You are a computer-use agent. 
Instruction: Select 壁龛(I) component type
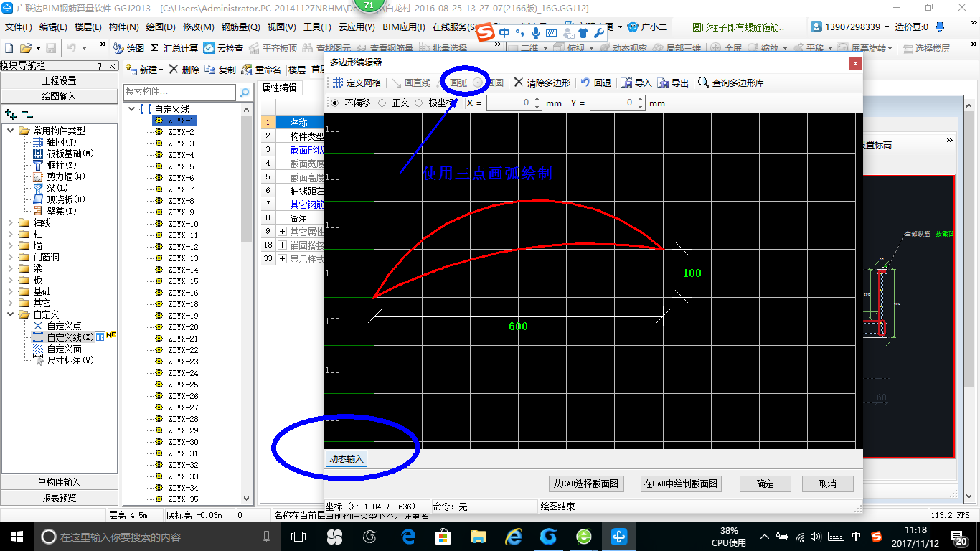click(x=55, y=211)
